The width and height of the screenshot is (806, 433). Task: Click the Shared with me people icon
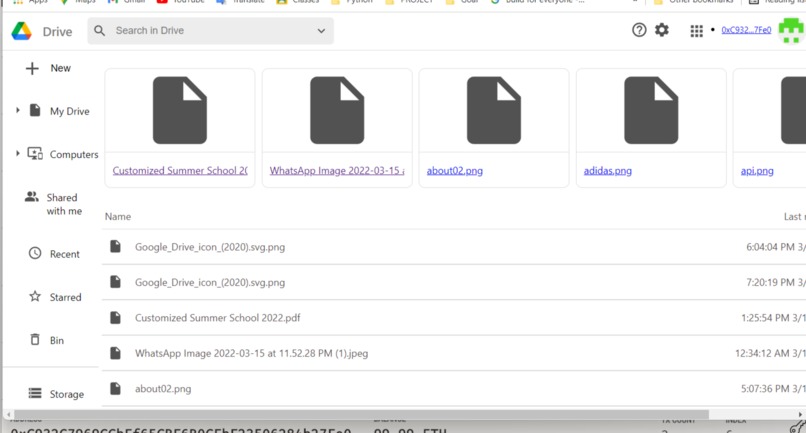click(x=32, y=196)
